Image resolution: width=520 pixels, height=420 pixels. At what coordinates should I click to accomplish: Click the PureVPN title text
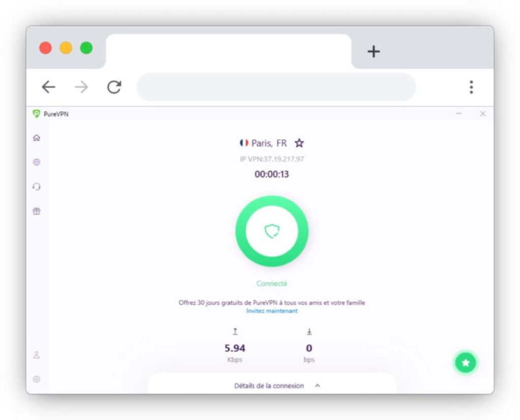[x=56, y=114]
